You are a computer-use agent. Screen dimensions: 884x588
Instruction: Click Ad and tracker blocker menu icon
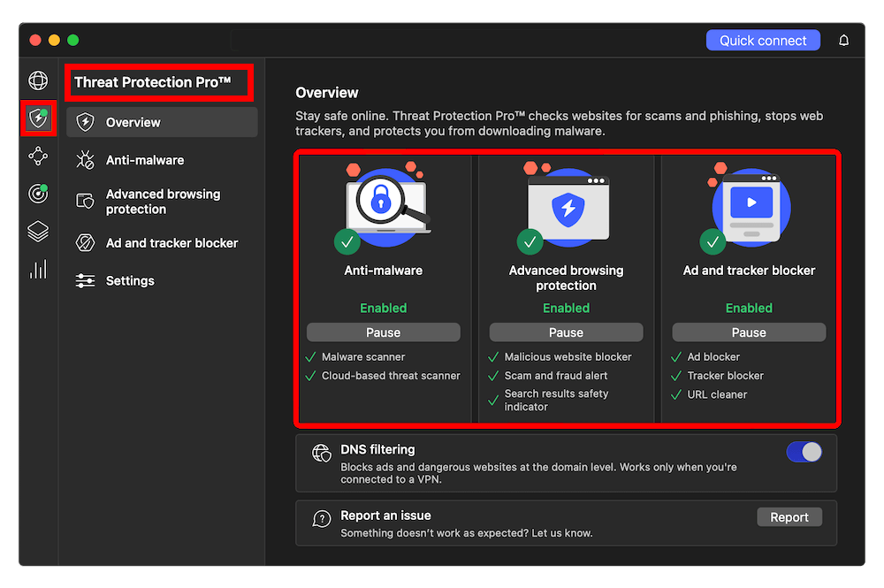pyautogui.click(x=85, y=243)
